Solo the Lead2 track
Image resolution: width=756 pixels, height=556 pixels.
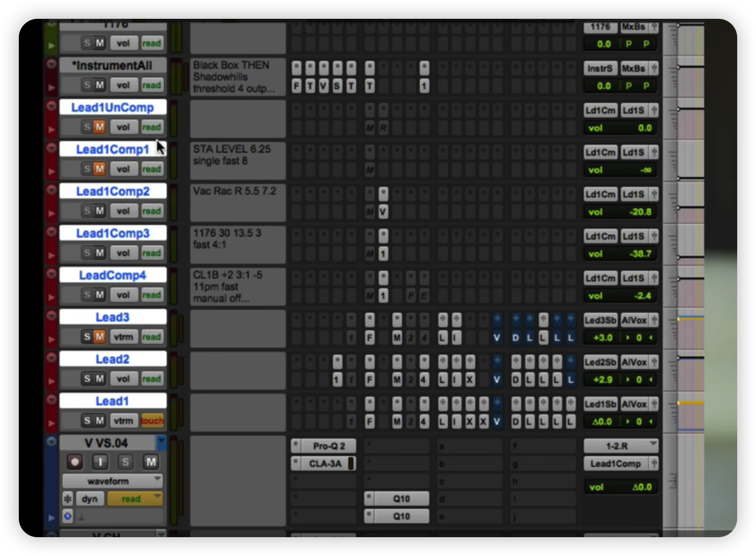87,379
